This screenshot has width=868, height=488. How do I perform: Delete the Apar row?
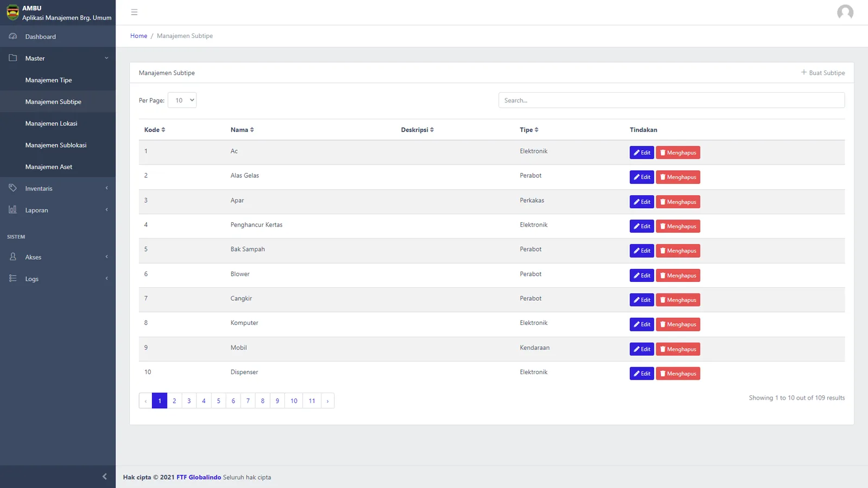678,202
